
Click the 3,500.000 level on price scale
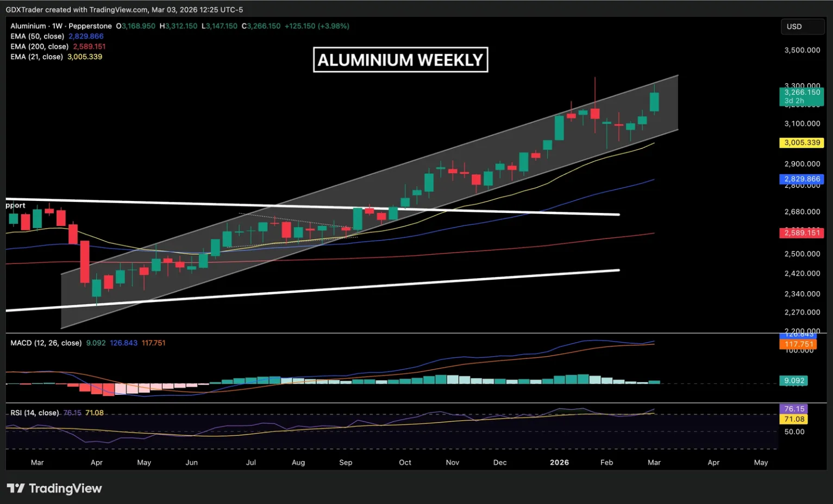[x=801, y=51]
